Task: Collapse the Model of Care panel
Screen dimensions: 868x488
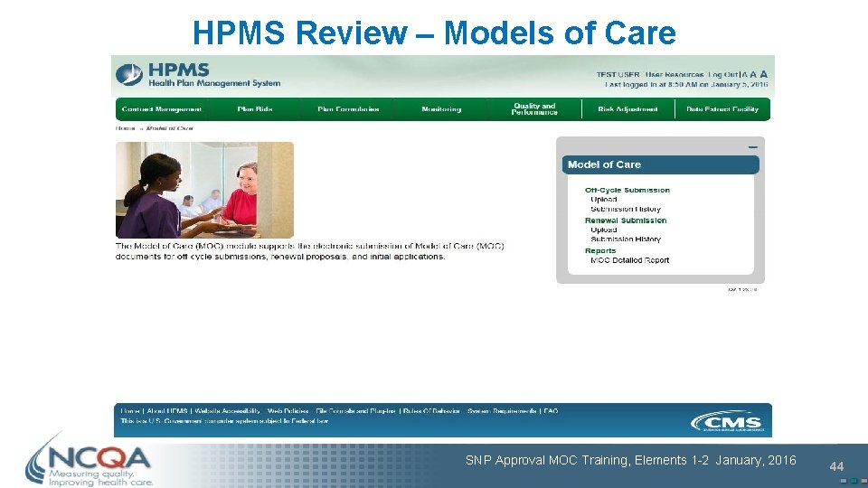Action: [x=753, y=147]
